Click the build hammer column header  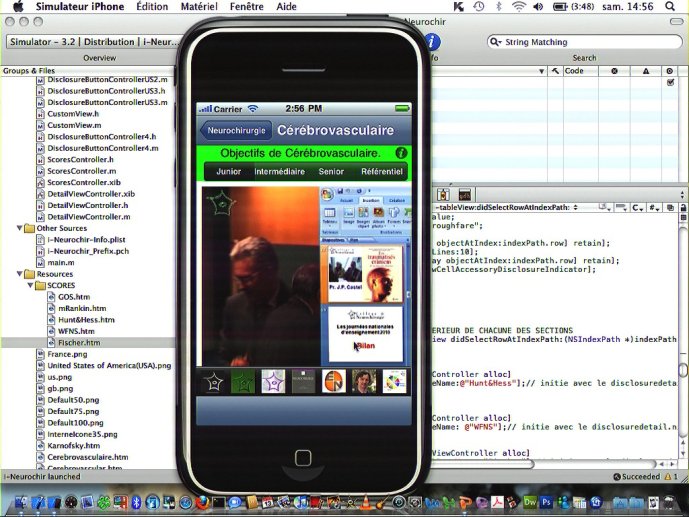coord(556,71)
